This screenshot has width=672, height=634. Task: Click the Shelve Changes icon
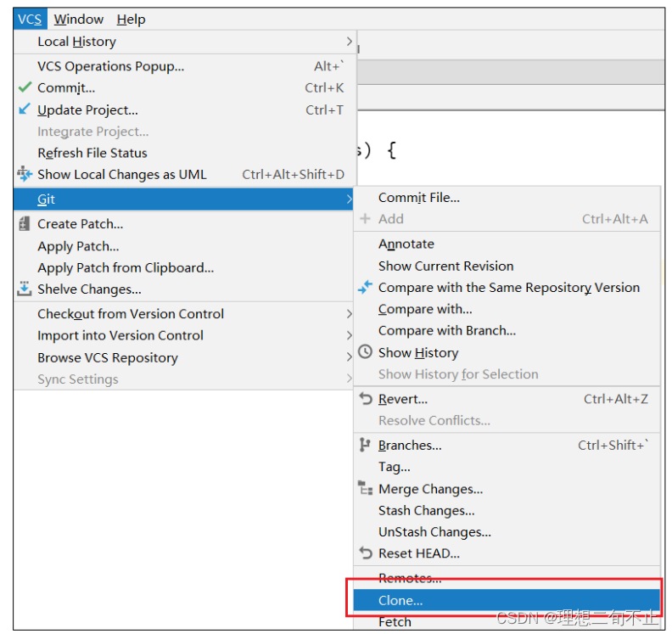click(25, 289)
